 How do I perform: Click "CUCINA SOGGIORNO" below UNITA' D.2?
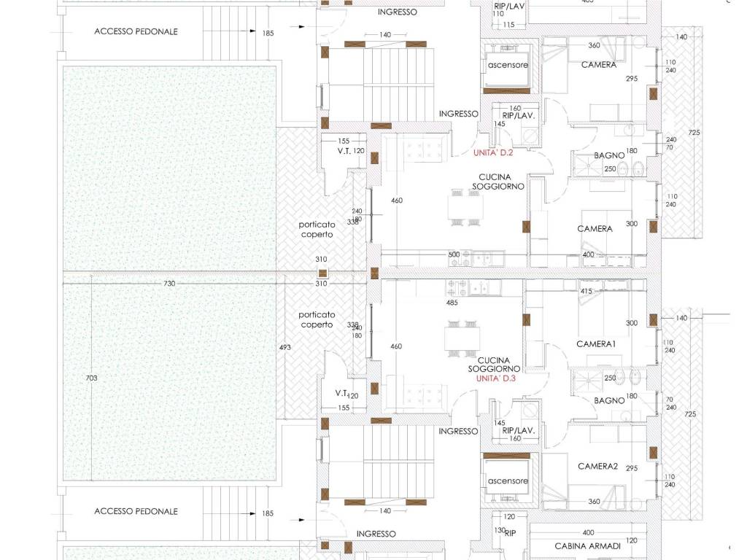click(498, 182)
